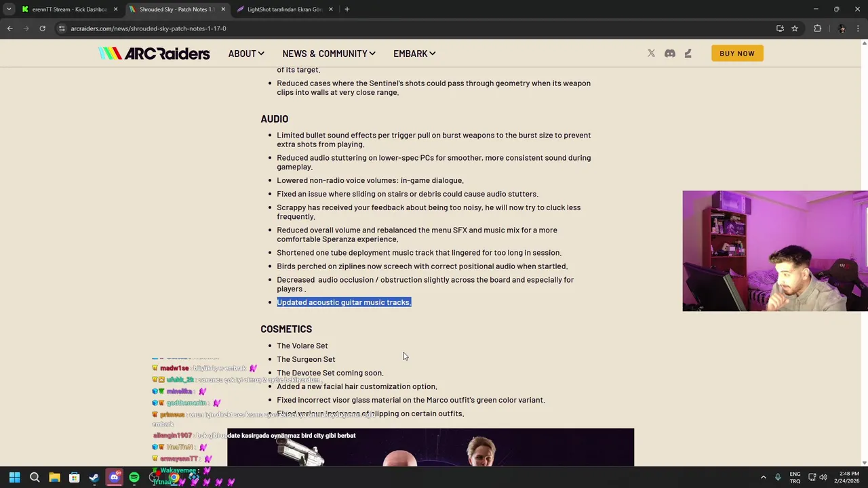Open Discord from the taskbar
Viewport: 868px width, 488px height.
114,477
